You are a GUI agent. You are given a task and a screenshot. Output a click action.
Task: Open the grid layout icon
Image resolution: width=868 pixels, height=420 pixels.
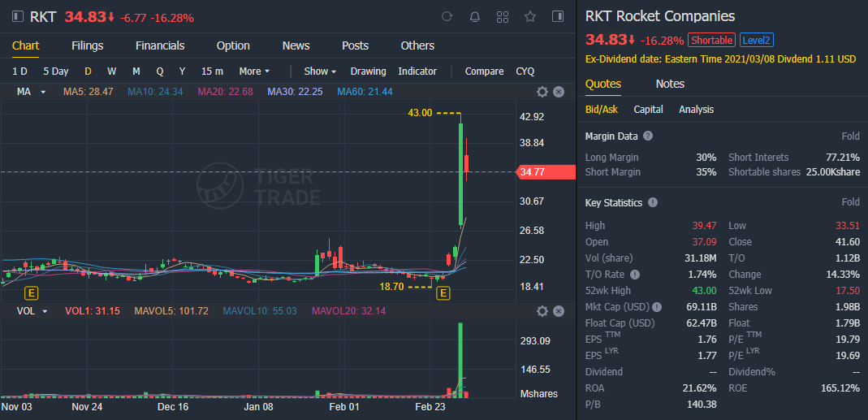[x=503, y=16]
